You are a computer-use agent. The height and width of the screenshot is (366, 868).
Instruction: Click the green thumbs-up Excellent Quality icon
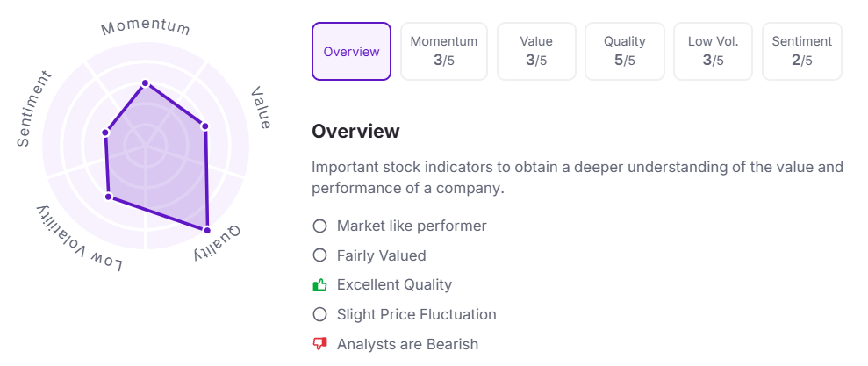click(319, 285)
